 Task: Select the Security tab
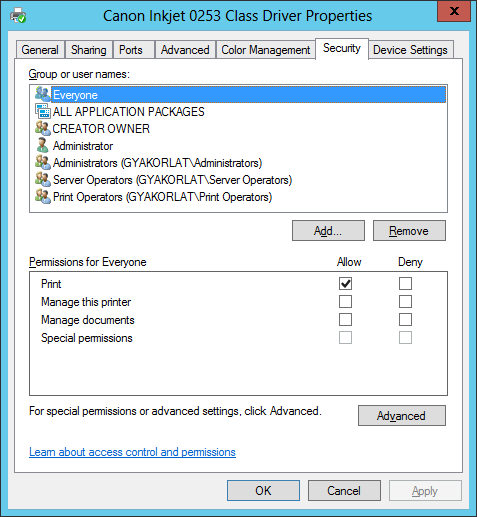coord(342,48)
